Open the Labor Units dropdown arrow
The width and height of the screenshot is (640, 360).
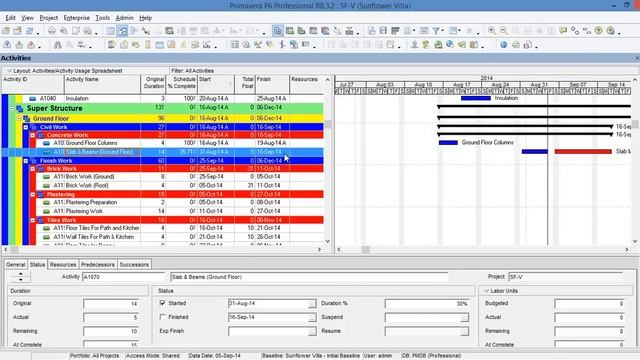487,291
